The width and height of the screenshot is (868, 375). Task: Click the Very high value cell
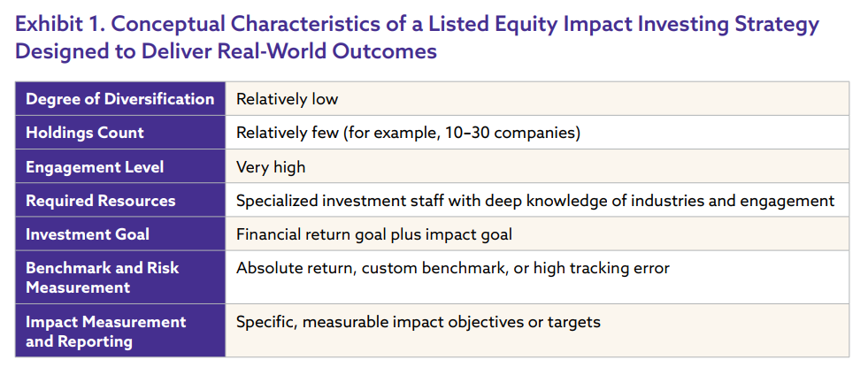click(537, 166)
